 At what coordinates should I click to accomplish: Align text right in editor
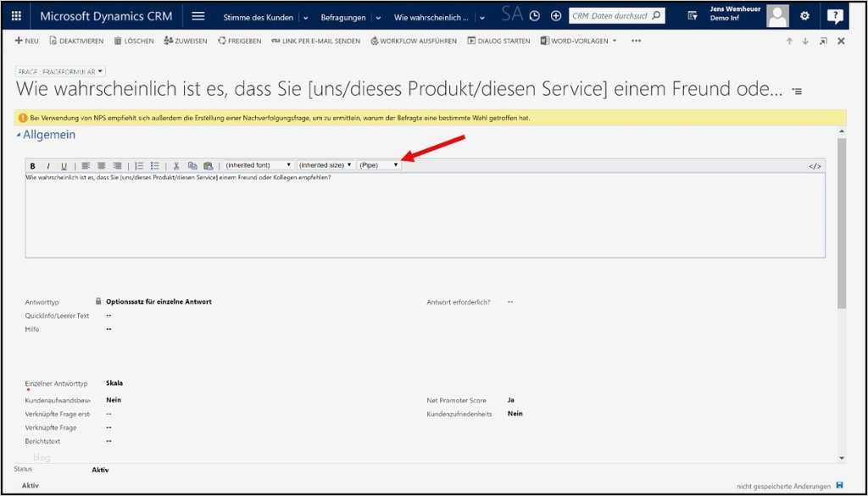coord(117,165)
